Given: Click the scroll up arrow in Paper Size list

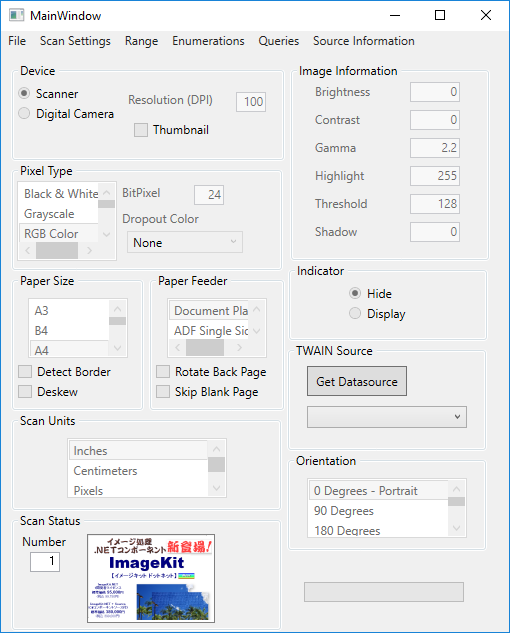Looking at the screenshot, I should point(118,309).
